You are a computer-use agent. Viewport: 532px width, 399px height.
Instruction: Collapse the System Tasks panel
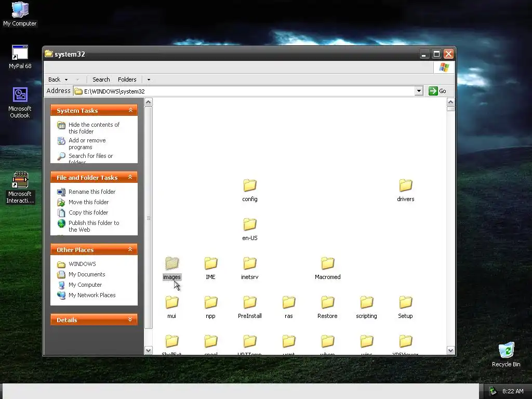click(130, 110)
